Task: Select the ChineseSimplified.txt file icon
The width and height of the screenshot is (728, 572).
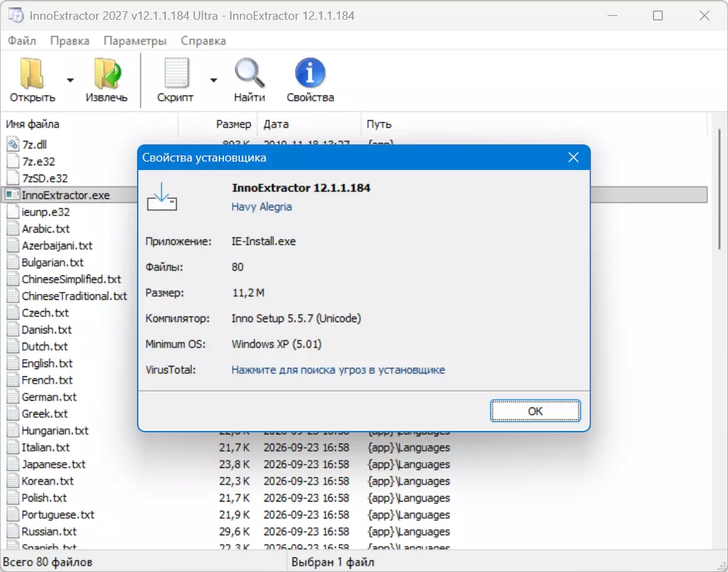Action: (x=13, y=279)
